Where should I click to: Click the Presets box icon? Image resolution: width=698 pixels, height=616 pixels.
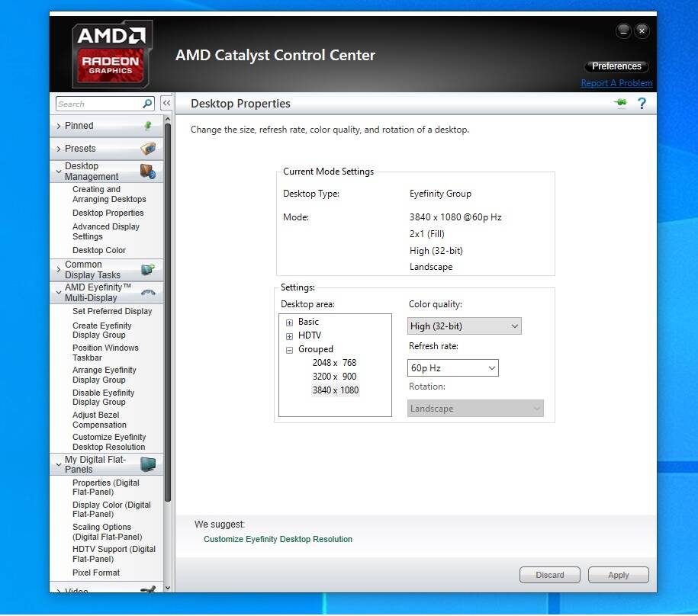148,149
